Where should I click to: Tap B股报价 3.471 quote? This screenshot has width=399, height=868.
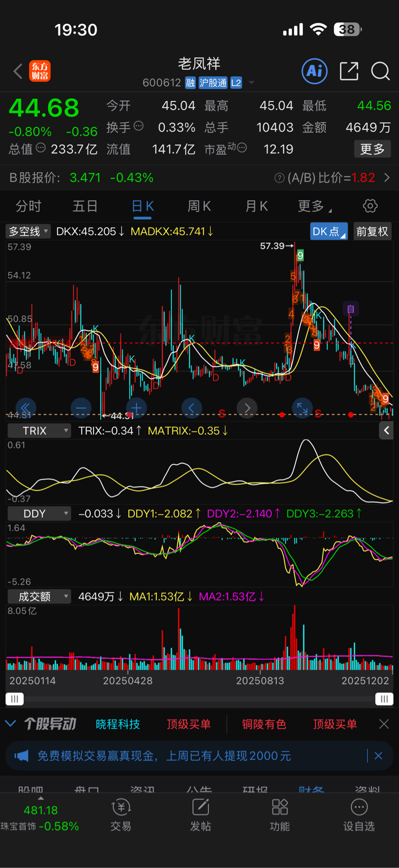(x=81, y=178)
